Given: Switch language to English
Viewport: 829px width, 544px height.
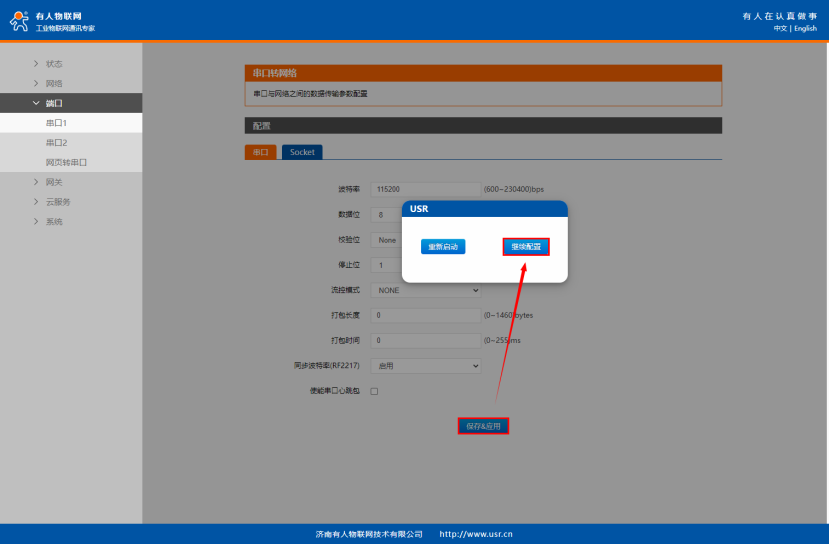Looking at the screenshot, I should click(x=805, y=28).
